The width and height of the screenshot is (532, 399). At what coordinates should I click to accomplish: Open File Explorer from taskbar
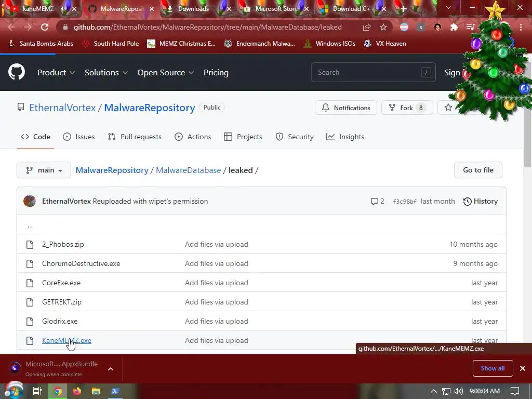(96, 391)
